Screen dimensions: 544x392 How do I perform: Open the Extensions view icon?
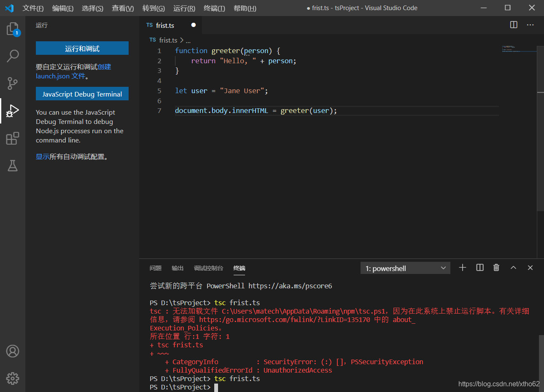13,138
